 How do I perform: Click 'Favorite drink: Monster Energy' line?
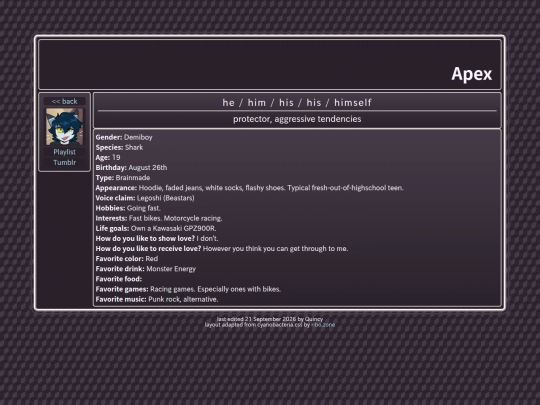[146, 269]
